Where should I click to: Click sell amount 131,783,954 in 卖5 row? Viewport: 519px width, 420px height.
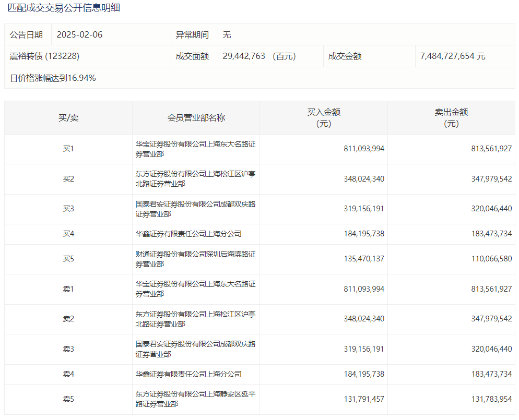coord(491,400)
